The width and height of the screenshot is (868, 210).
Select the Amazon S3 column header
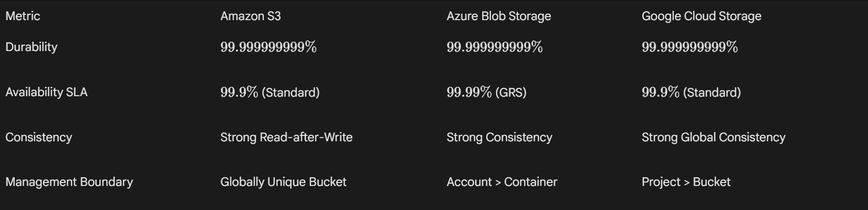click(x=251, y=16)
